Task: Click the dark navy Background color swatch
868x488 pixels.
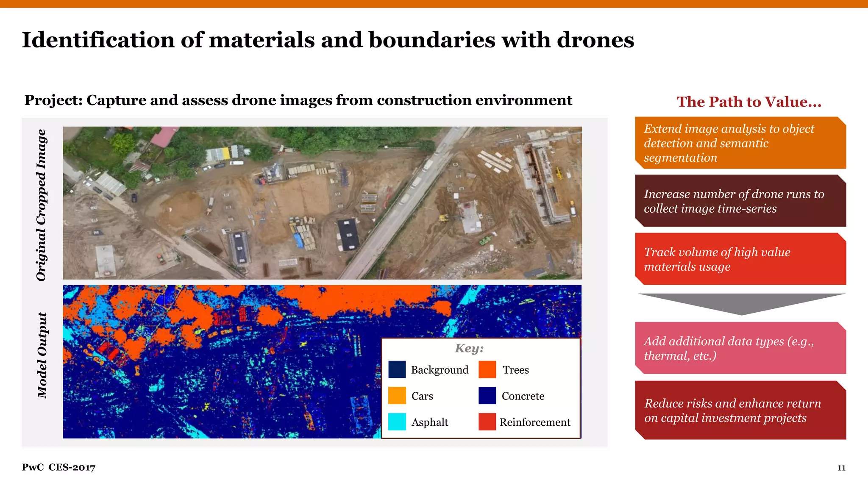Action: click(397, 369)
